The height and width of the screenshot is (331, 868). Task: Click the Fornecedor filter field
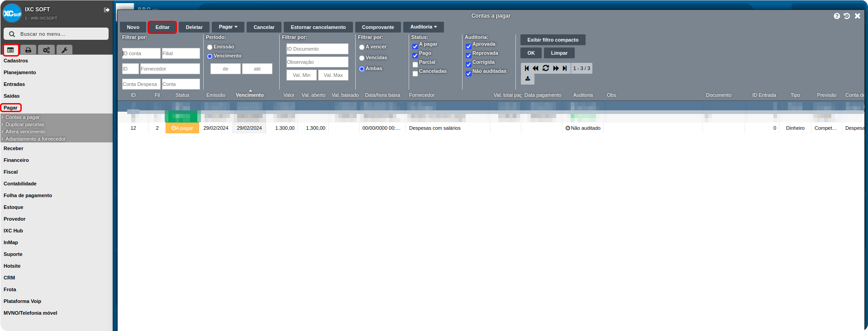click(x=170, y=69)
